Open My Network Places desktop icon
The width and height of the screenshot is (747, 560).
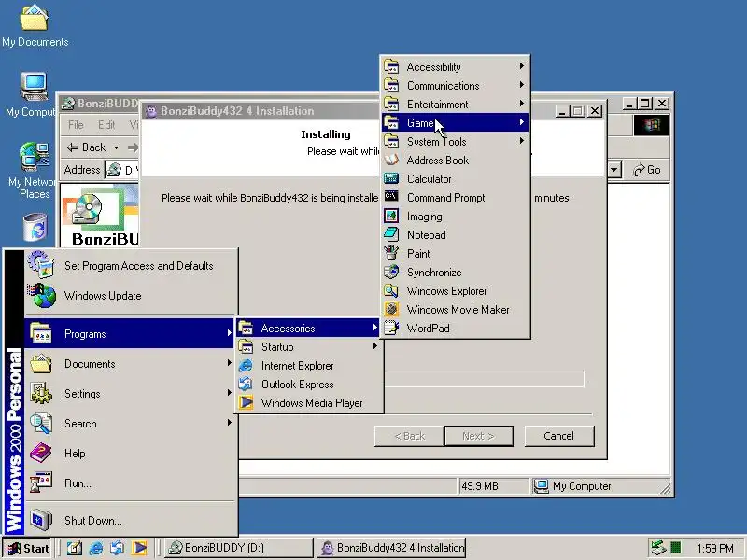click(34, 171)
